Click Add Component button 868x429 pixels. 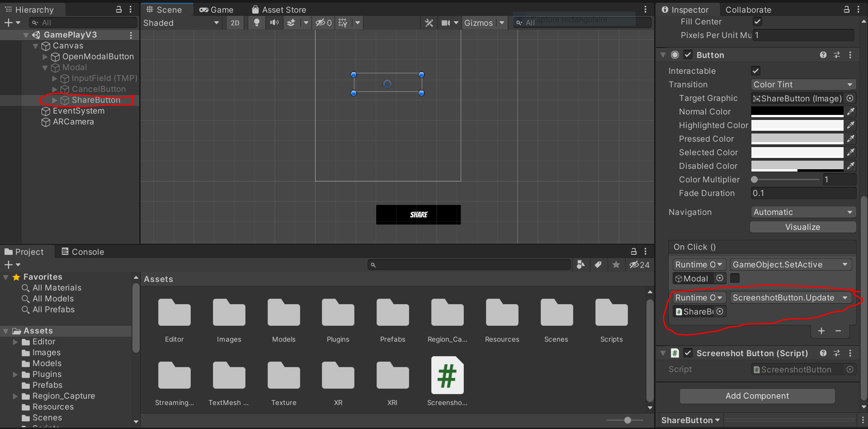point(757,396)
